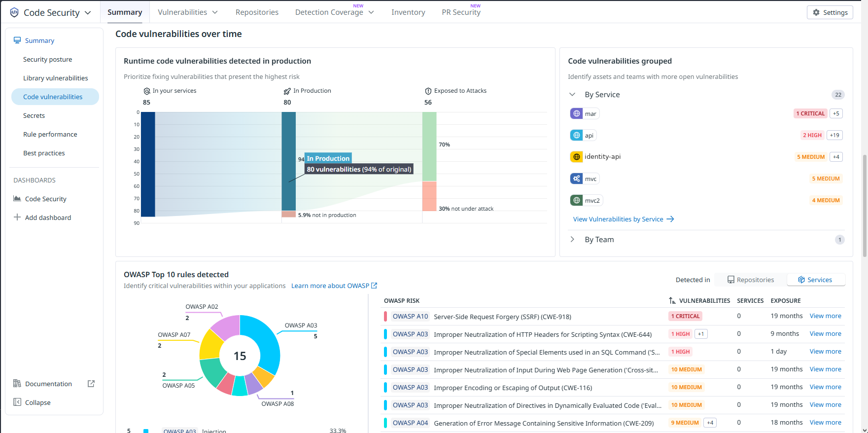Click the mvc2 service icon
Image resolution: width=868 pixels, height=433 pixels.
point(576,200)
